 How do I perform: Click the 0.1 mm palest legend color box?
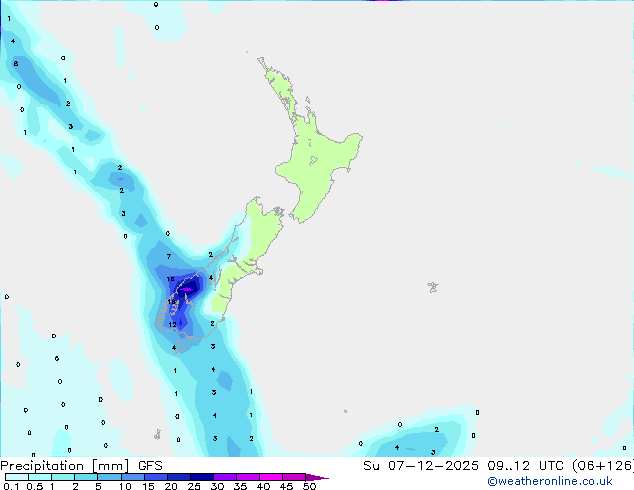(x=17, y=477)
